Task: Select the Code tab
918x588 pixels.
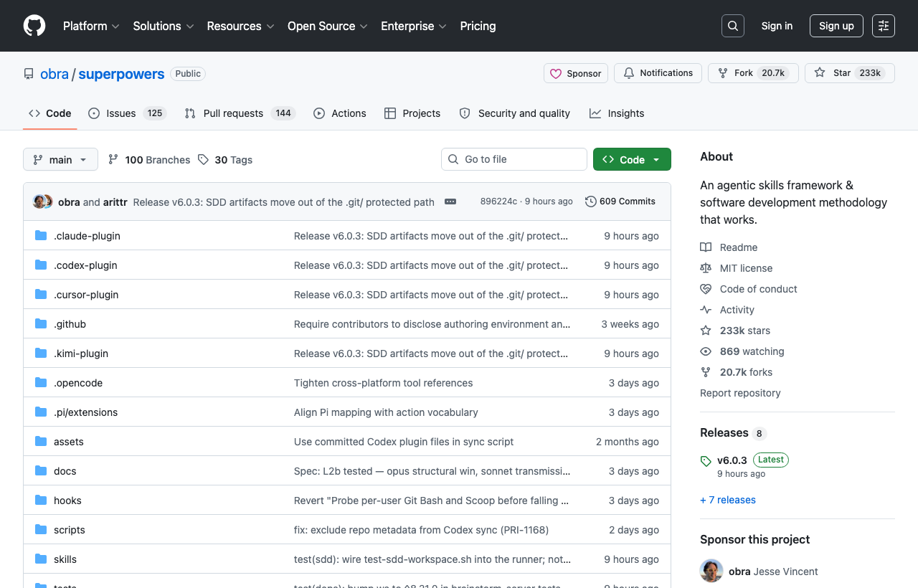Action: 50,113
